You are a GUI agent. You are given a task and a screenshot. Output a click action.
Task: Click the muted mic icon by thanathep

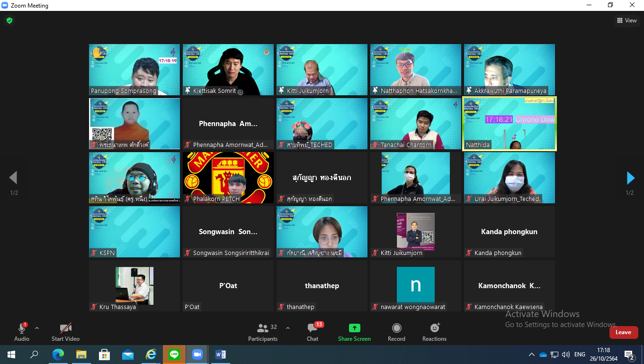[x=282, y=307]
